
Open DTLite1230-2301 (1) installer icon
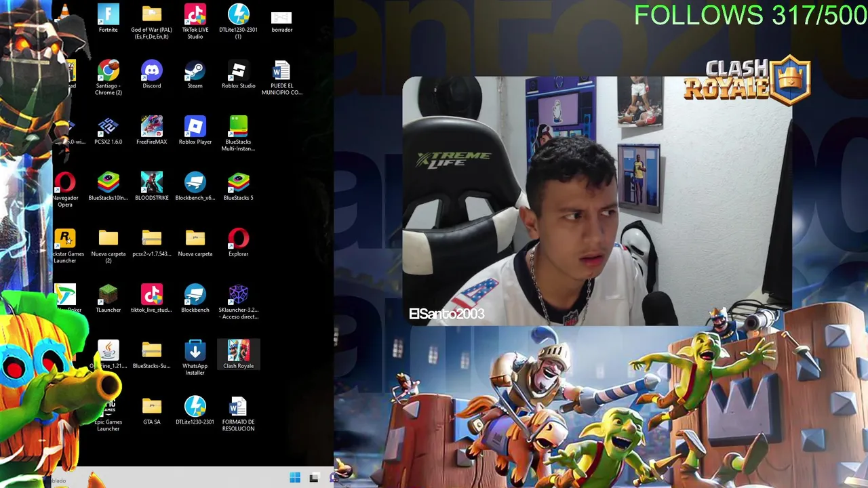(239, 22)
